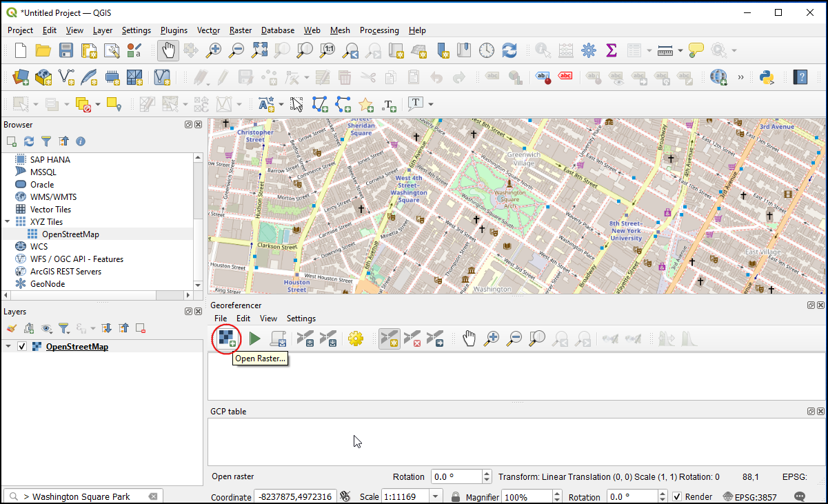
Task: Open Georeferencer transformation settings gear icon
Action: (355, 339)
